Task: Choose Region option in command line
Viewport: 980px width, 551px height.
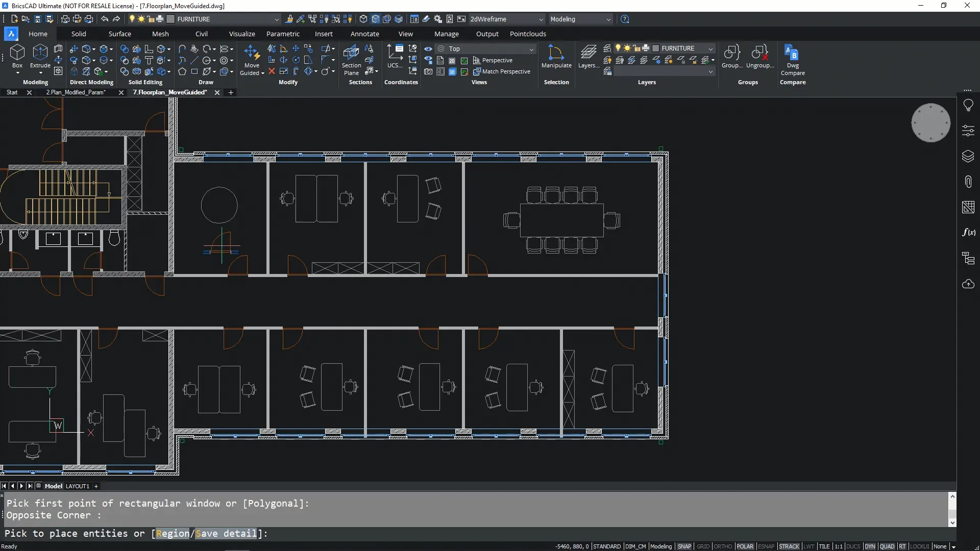Action: (x=173, y=534)
